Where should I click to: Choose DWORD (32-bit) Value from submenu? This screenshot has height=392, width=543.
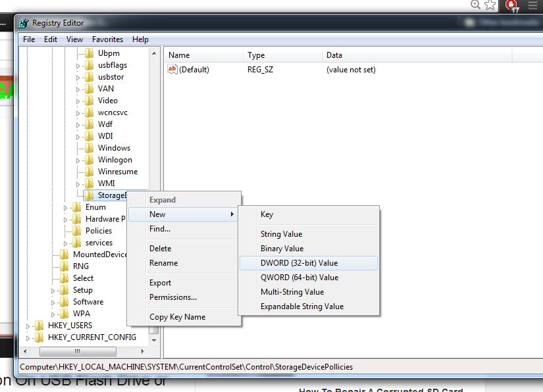coord(309,263)
